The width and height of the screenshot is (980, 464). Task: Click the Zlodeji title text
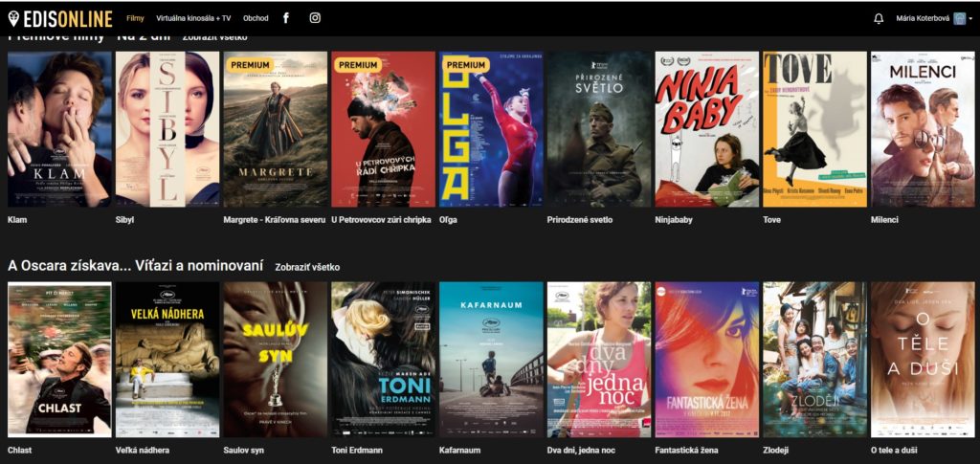pyautogui.click(x=777, y=451)
